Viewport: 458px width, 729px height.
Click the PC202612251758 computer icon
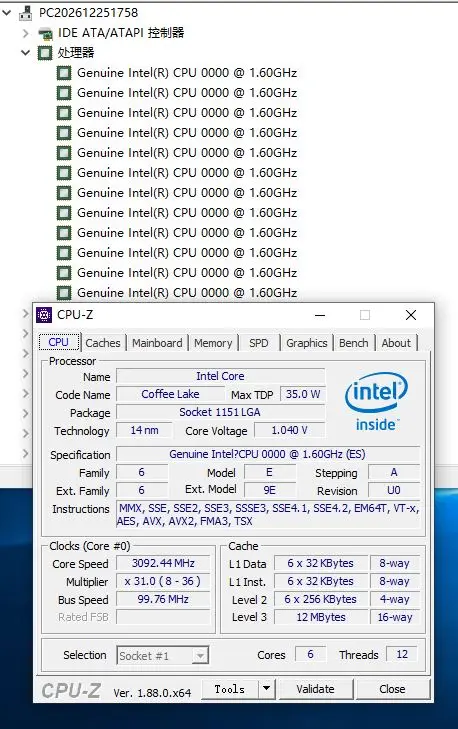click(25, 13)
